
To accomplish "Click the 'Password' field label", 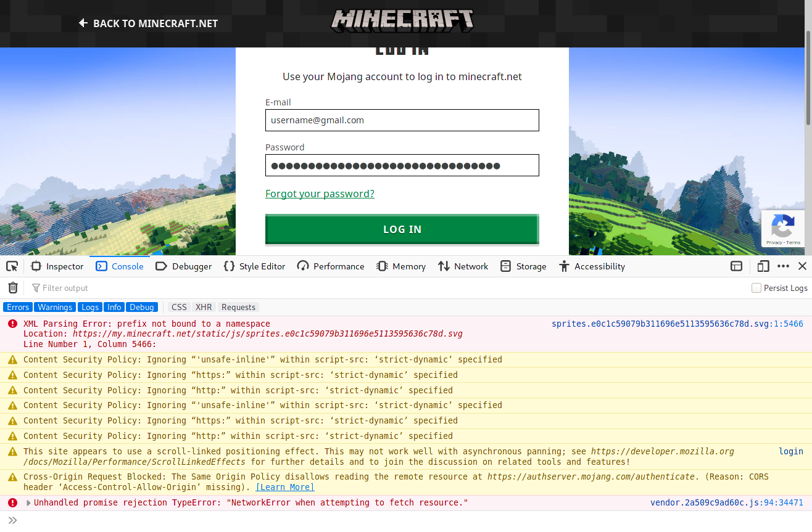I will [285, 147].
